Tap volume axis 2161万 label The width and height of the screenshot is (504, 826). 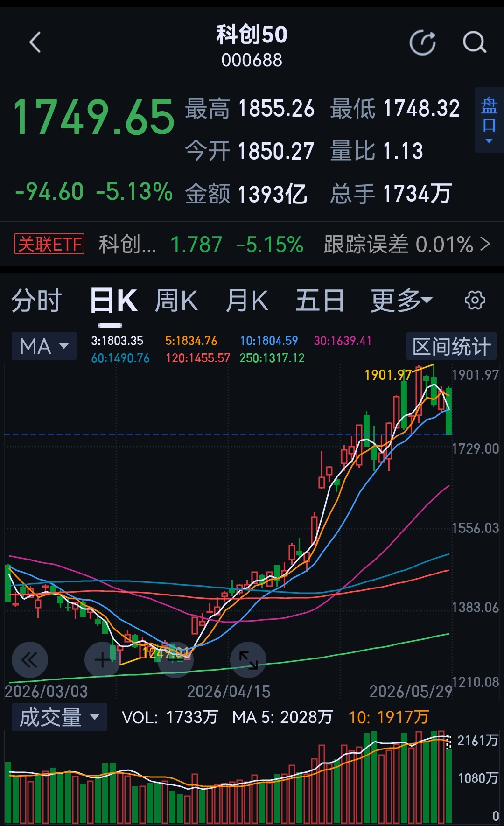(x=478, y=741)
